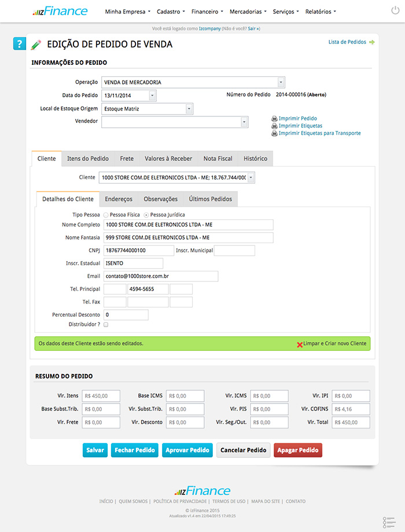Click into the Email input field
The width and height of the screenshot is (405, 532).
[161, 277]
